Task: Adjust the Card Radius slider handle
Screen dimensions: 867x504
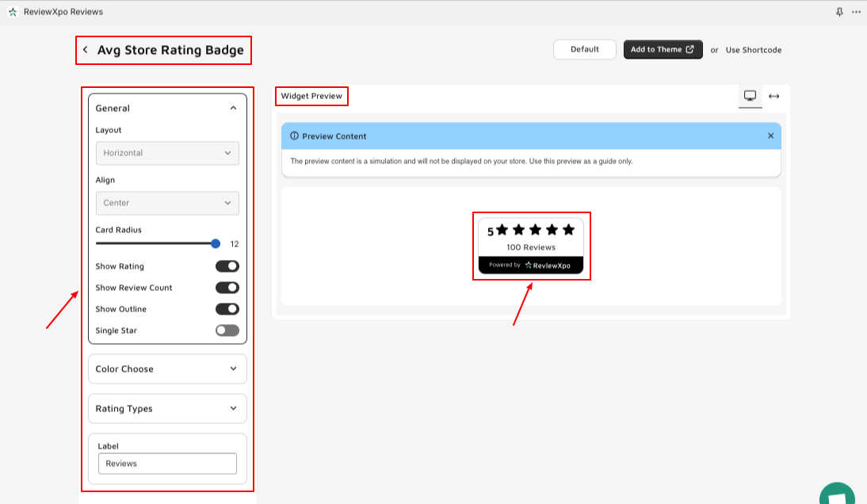Action: click(x=216, y=244)
